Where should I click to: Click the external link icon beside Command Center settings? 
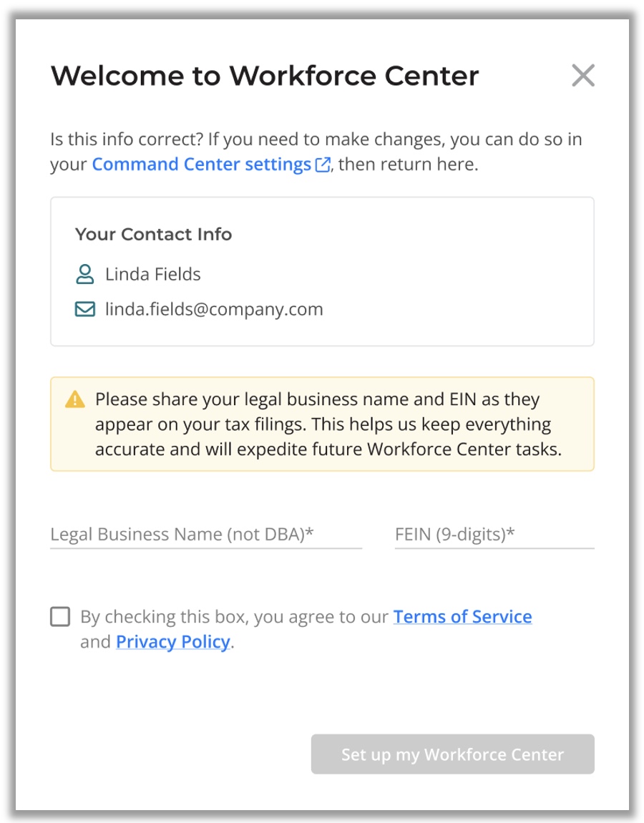323,165
